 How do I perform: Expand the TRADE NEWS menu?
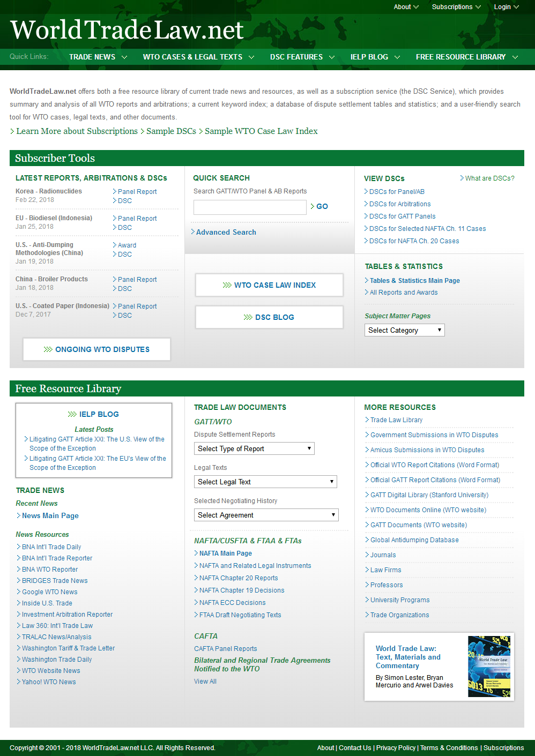coord(98,57)
